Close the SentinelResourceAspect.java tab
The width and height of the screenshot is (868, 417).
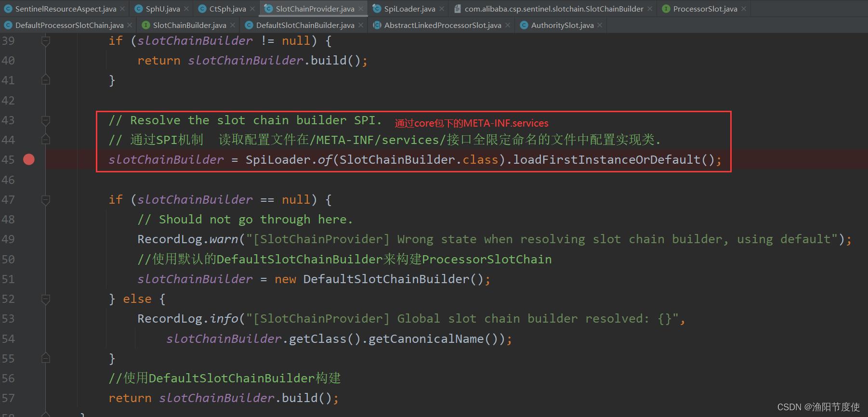point(122,9)
